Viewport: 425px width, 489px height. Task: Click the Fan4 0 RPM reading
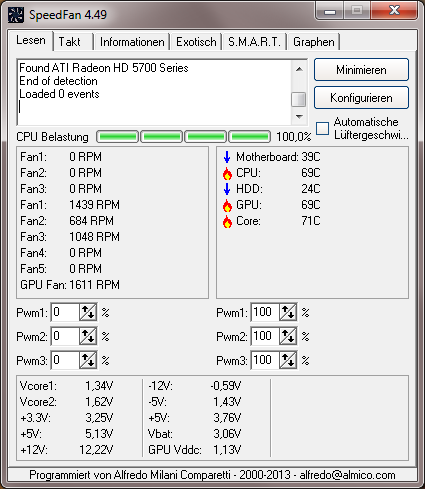pos(61,253)
